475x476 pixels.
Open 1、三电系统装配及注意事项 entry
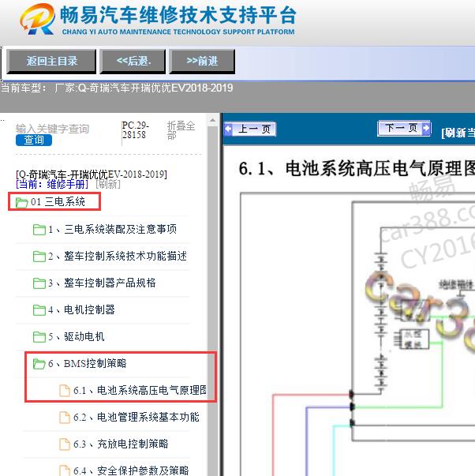tap(113, 229)
